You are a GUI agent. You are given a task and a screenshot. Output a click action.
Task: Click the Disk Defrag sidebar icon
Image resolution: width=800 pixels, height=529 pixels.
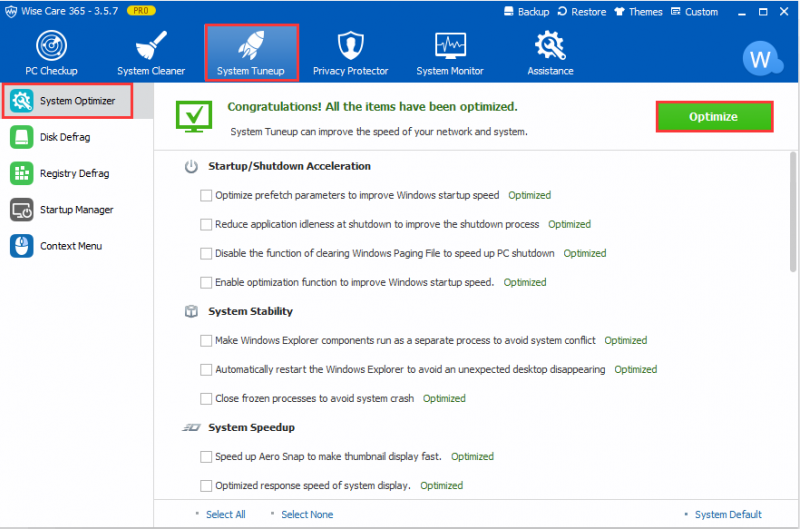point(21,137)
